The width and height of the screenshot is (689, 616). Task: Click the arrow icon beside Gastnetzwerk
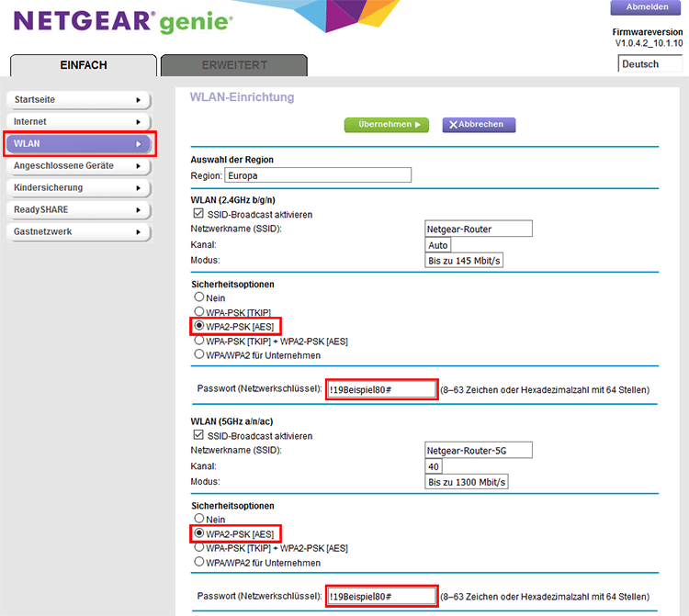(x=138, y=231)
